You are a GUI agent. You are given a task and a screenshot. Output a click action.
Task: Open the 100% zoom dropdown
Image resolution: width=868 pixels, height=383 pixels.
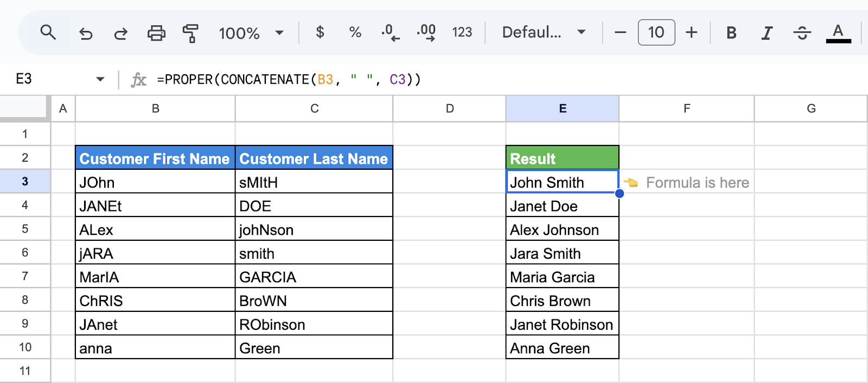pyautogui.click(x=251, y=33)
